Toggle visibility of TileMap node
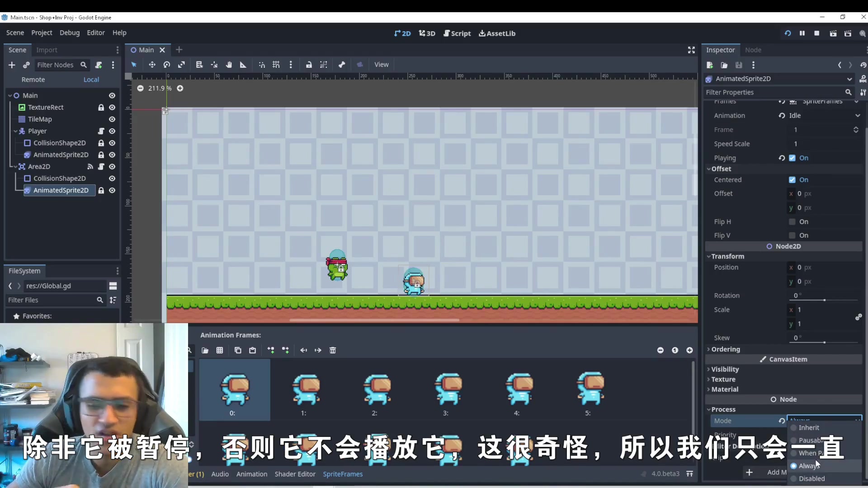Viewport: 868px width, 488px height. pos(112,119)
